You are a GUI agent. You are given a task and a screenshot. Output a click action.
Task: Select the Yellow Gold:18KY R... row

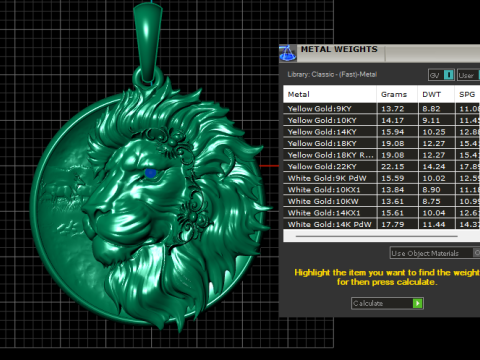(x=382, y=155)
